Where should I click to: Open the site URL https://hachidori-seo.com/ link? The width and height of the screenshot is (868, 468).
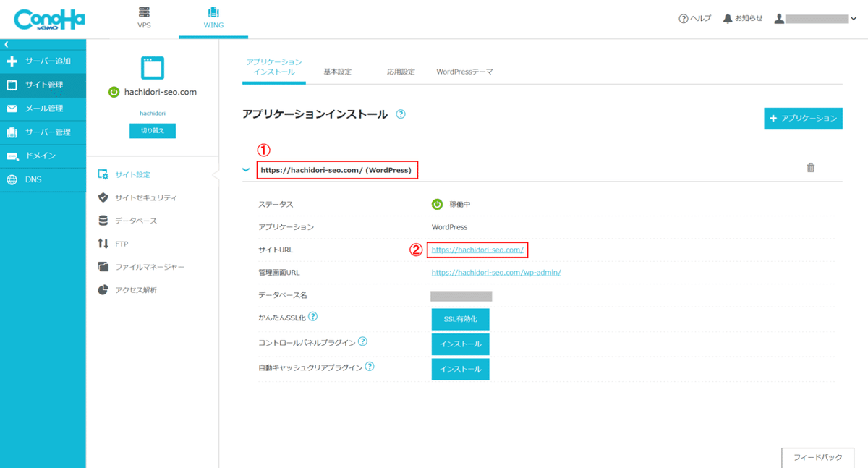click(477, 250)
